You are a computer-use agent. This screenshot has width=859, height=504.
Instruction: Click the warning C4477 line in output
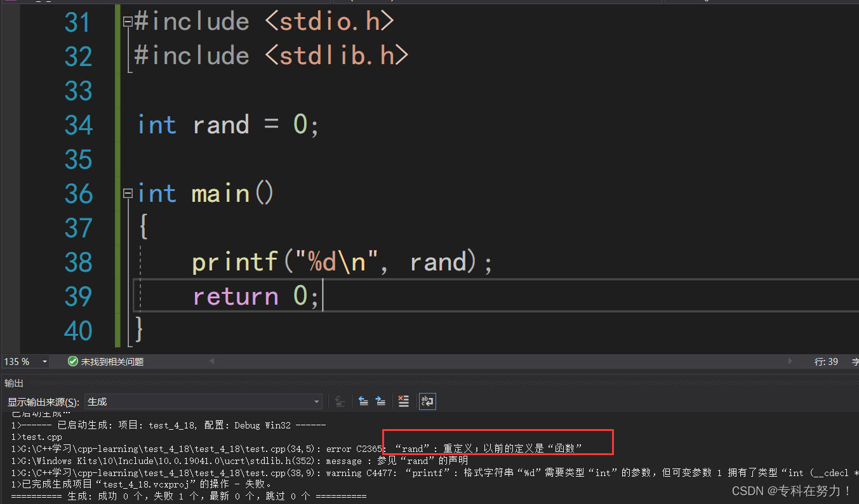point(434,473)
